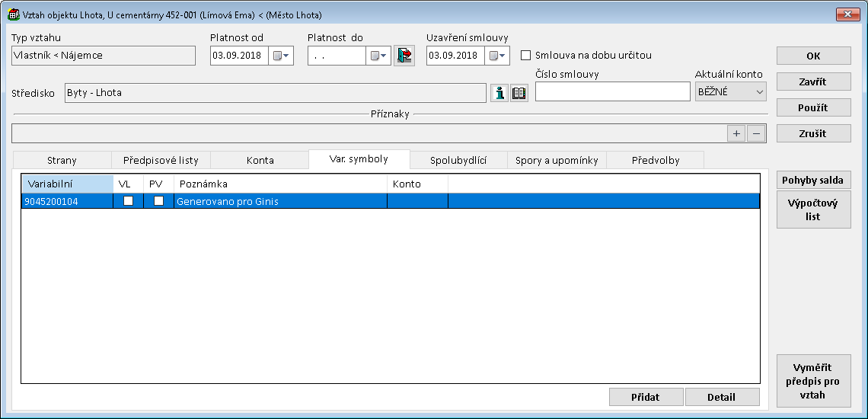Open the Spolubydlící tab
The height and width of the screenshot is (419, 868).
click(x=458, y=161)
